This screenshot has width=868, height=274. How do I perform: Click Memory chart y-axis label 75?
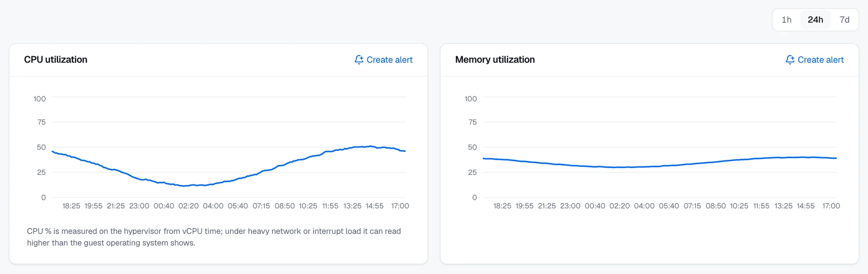pos(472,122)
